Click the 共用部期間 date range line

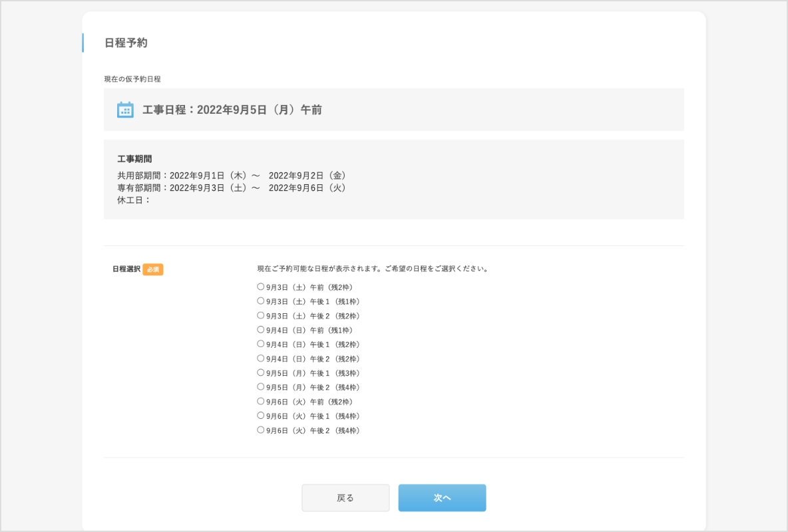coord(232,176)
